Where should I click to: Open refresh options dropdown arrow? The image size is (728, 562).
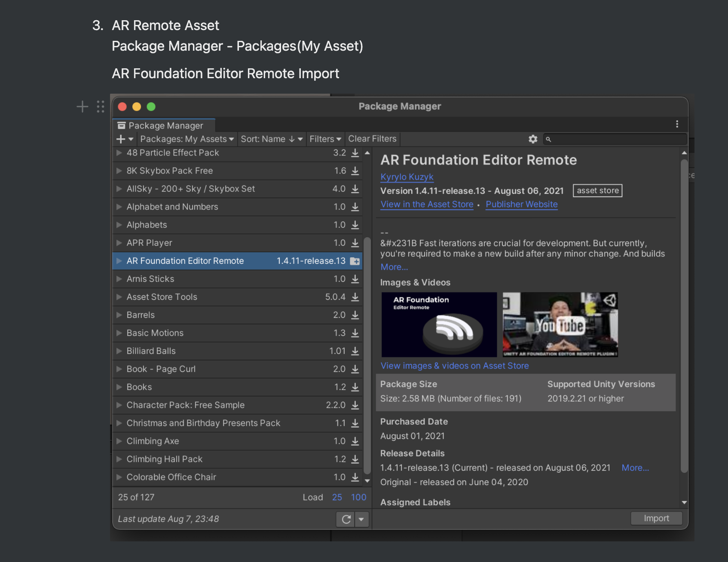[x=361, y=519]
